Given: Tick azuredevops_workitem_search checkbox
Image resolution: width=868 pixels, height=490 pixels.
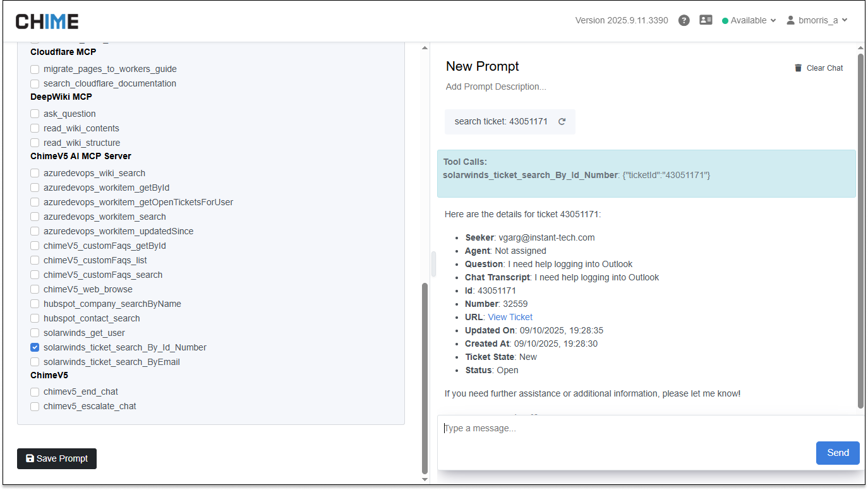Looking at the screenshot, I should 35,217.
